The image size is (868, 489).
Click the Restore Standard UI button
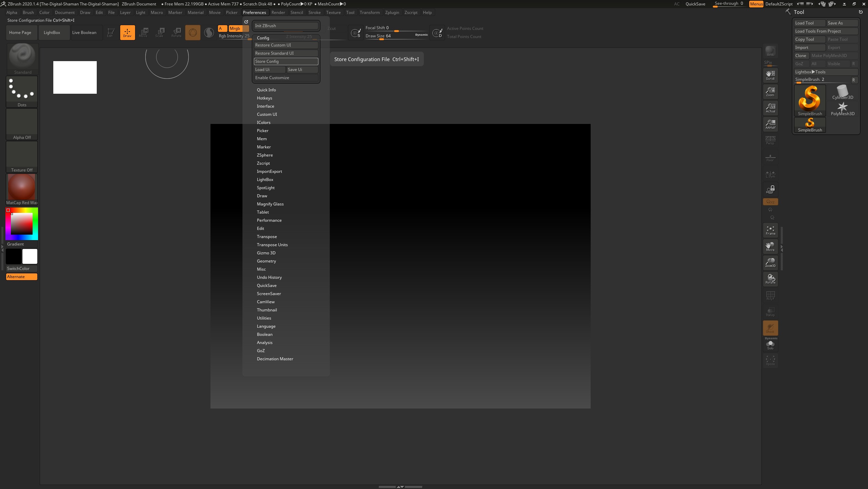(x=285, y=53)
